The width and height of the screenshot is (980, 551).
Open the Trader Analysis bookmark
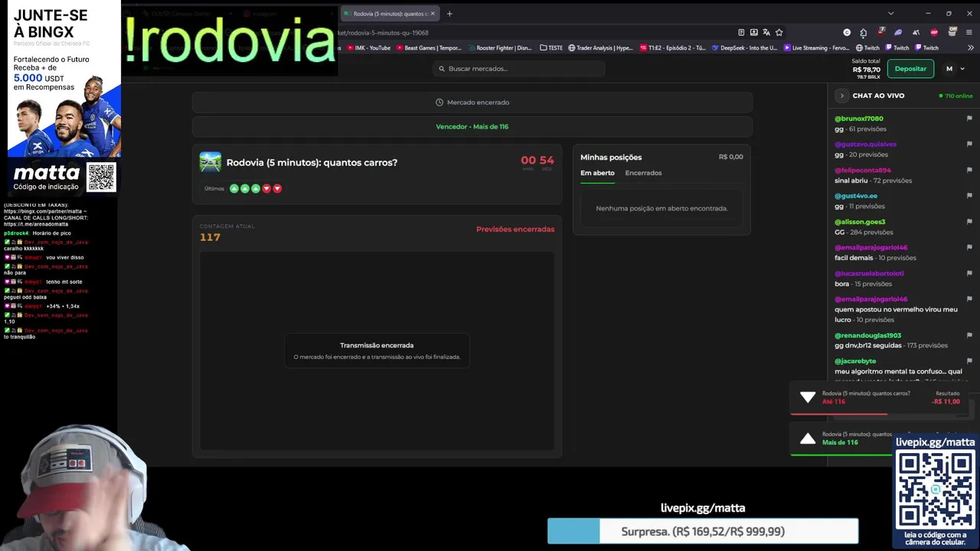tap(600, 47)
